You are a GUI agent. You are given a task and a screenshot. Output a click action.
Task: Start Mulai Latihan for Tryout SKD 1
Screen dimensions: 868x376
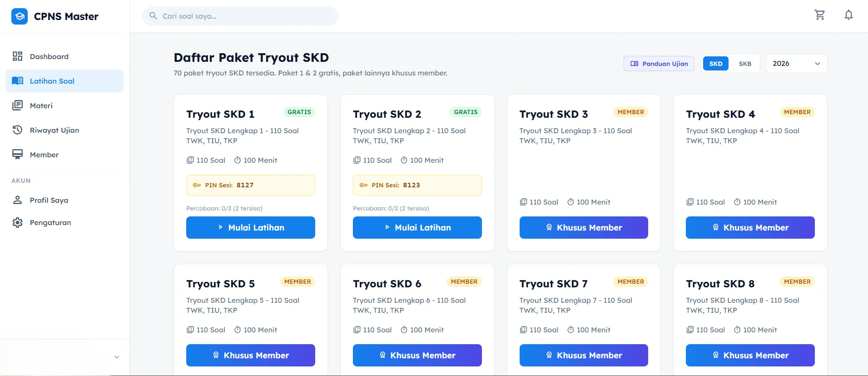[x=251, y=227]
